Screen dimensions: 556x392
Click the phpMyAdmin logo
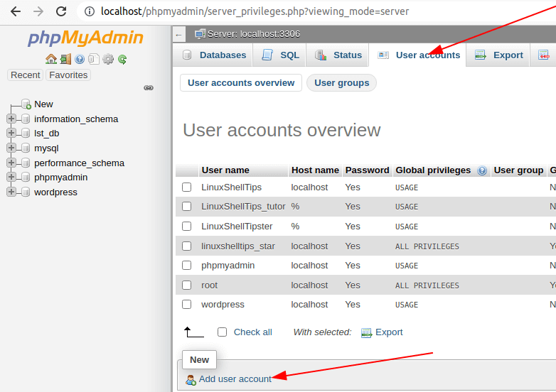click(85, 38)
